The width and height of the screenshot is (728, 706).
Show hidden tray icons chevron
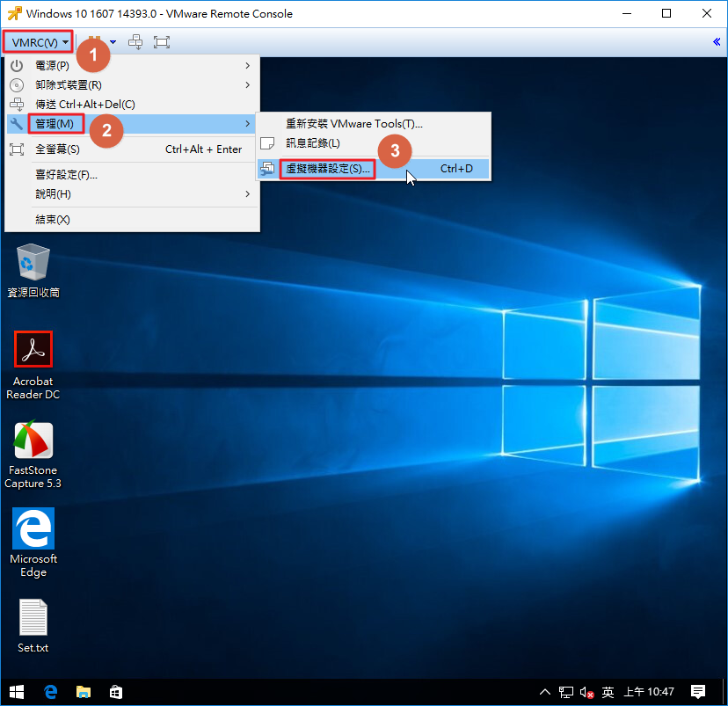point(545,692)
